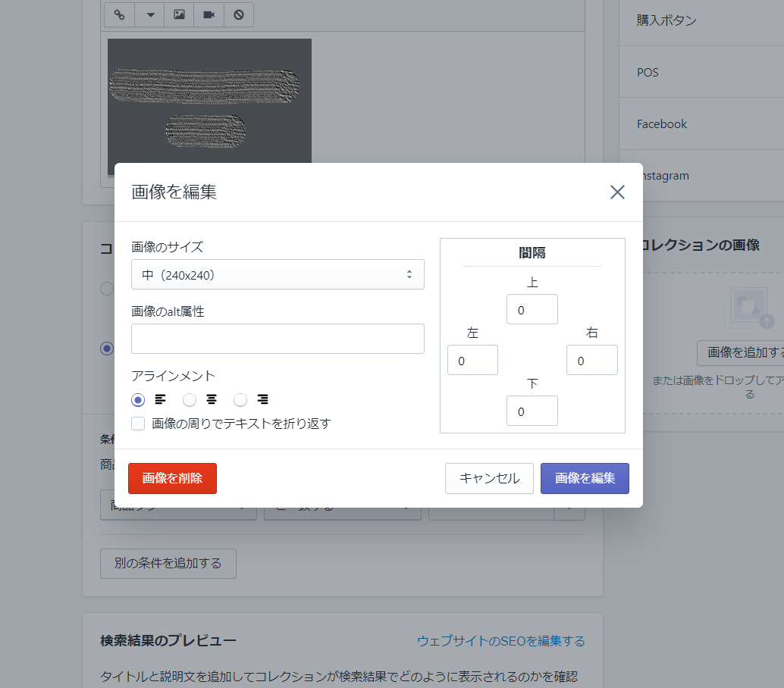
Task: Click the align-right icon
Action: click(262, 399)
